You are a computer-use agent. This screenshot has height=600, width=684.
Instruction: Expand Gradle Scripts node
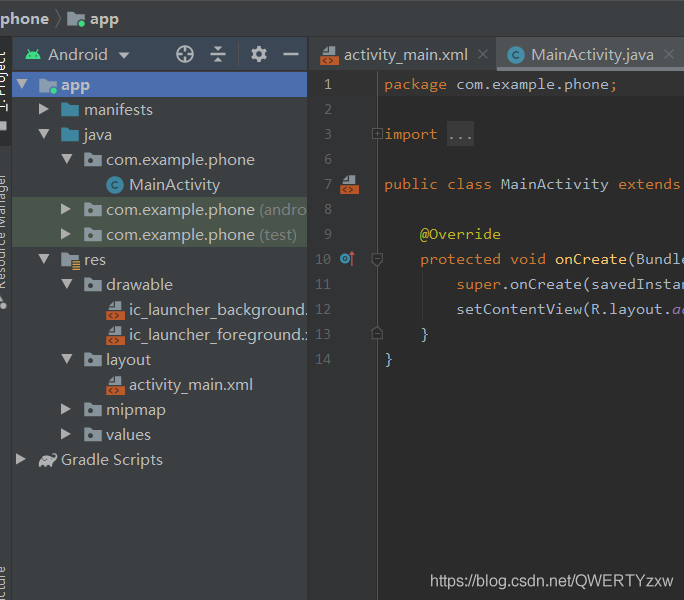tap(21, 460)
